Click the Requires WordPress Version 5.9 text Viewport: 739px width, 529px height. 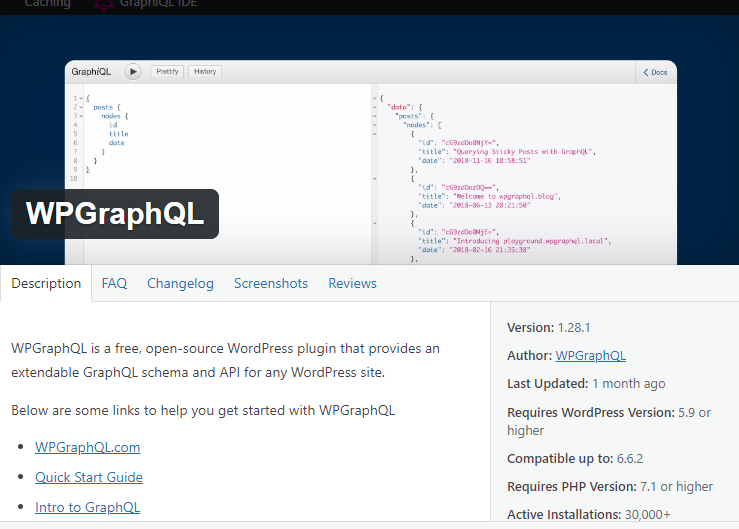[x=609, y=422]
